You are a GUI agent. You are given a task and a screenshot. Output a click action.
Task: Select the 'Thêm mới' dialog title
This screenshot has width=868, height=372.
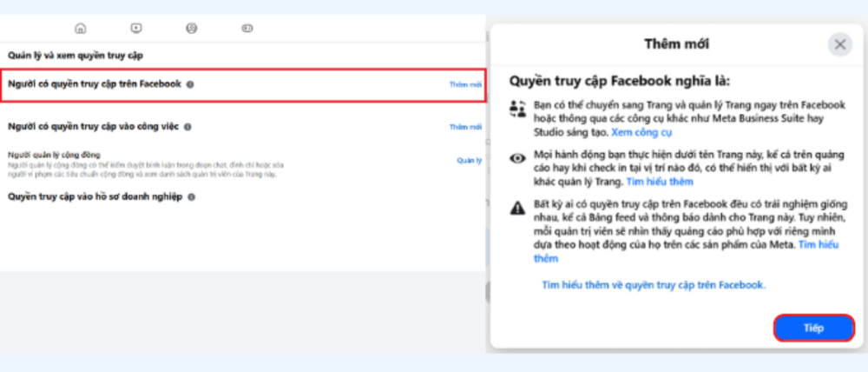676,44
